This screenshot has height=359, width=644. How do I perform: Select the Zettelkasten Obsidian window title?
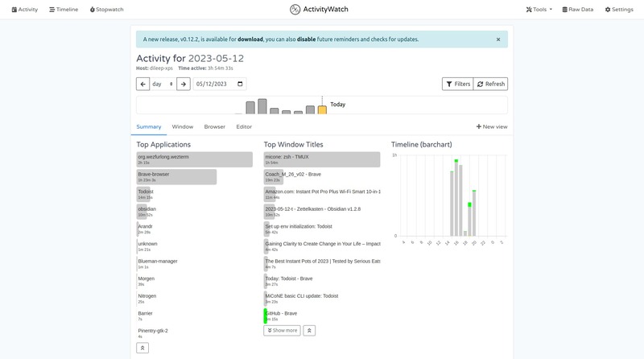pyautogui.click(x=322, y=212)
